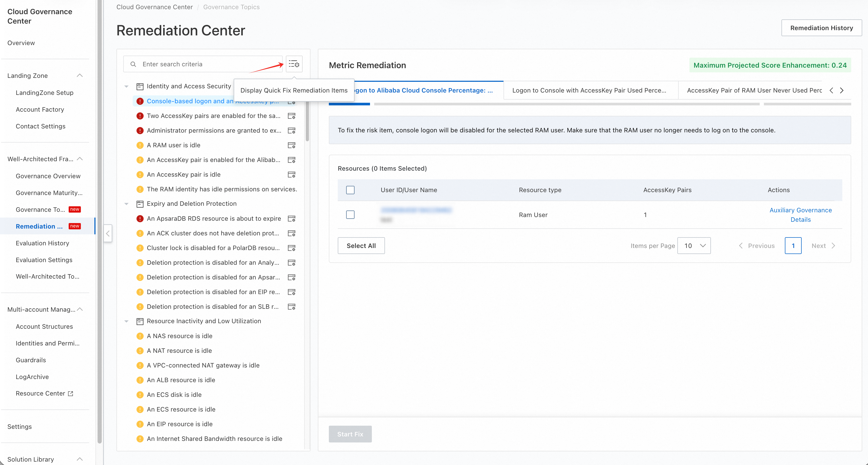
Task: Open Remediation History
Action: (821, 28)
